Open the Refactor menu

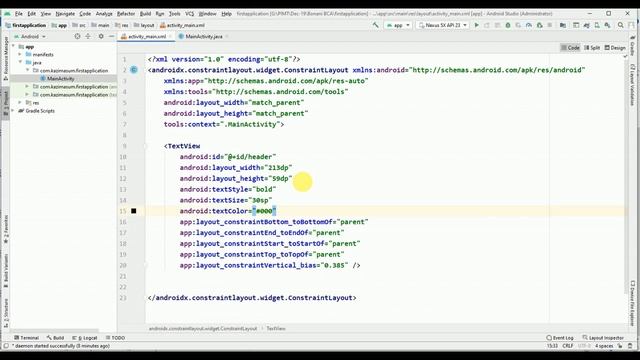[126, 13]
